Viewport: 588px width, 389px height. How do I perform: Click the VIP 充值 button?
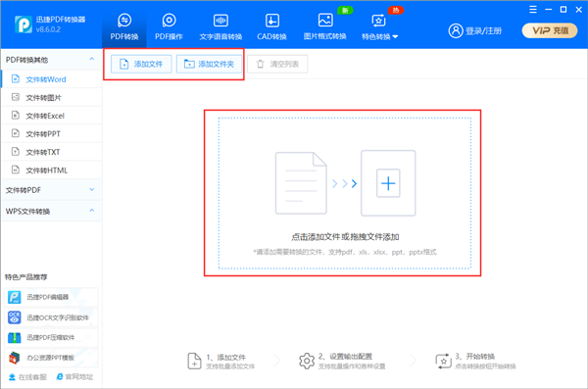click(550, 30)
